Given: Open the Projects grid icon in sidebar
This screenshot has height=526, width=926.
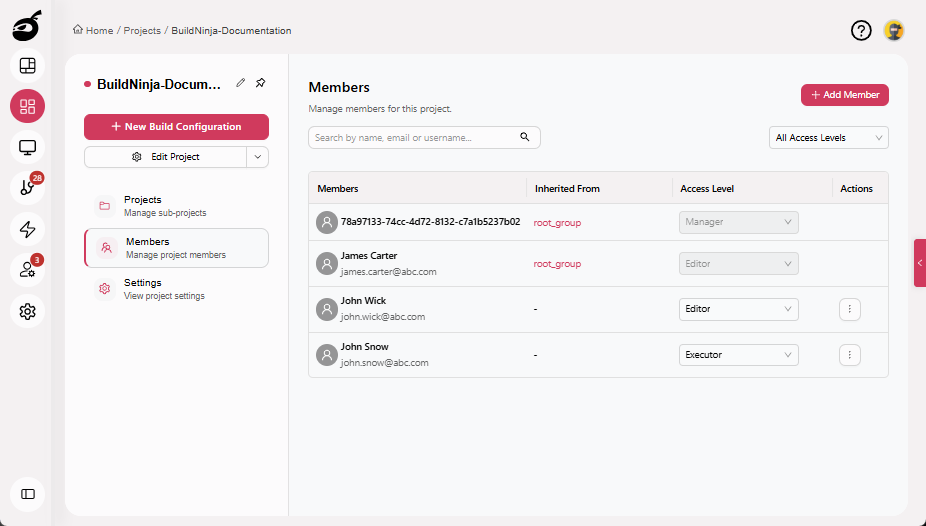Looking at the screenshot, I should tap(27, 106).
